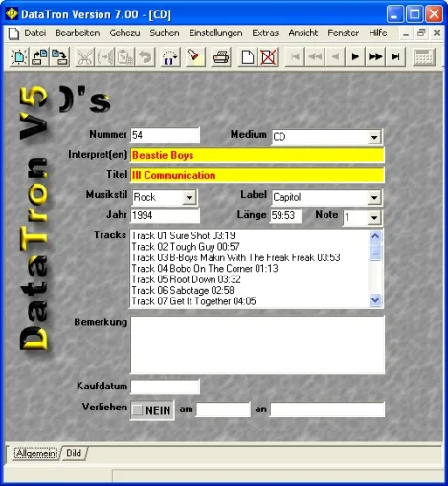Click Tracks list scroll down arrow

pos(375,300)
